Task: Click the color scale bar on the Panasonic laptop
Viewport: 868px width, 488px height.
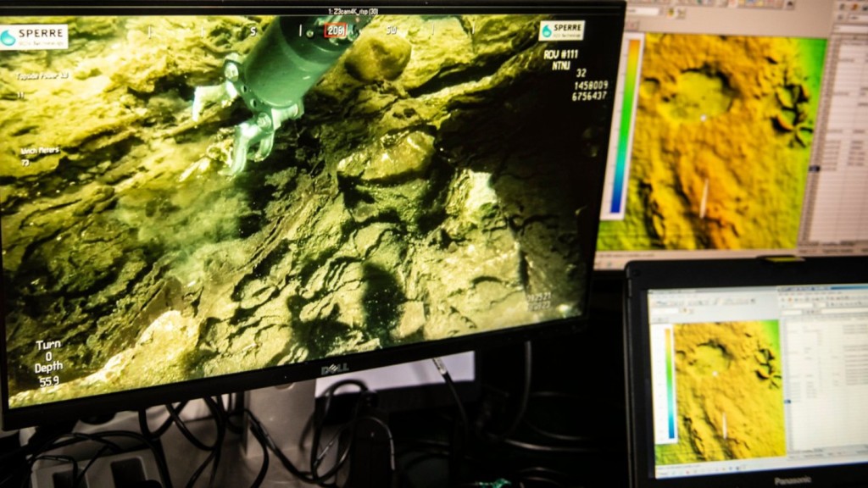Action: tap(670, 384)
